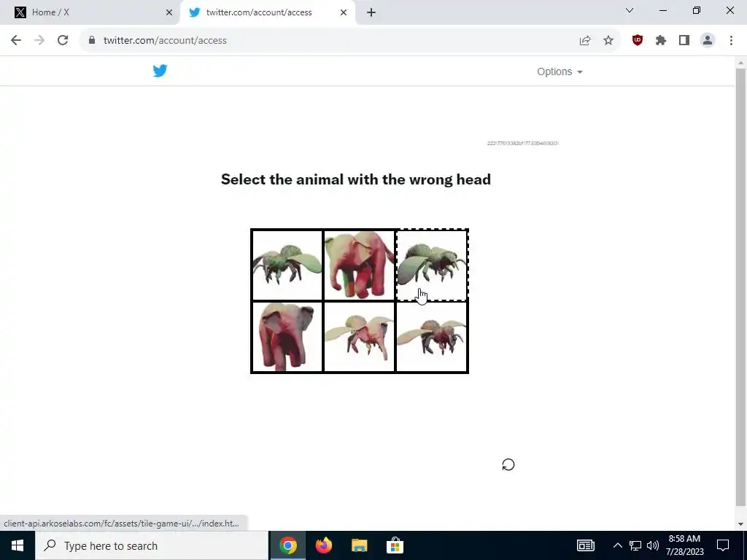Open the Chrome three-dot menu

[731, 41]
